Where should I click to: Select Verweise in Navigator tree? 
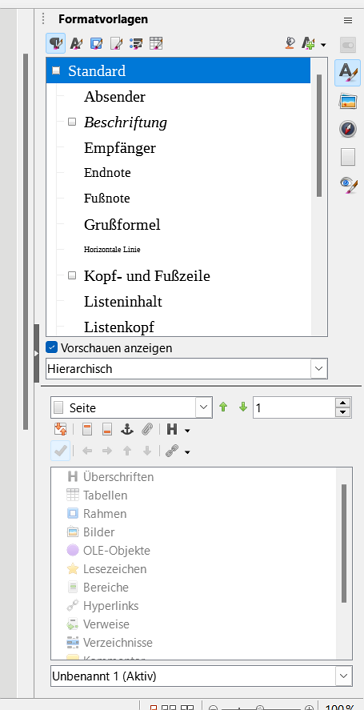pyautogui.click(x=106, y=624)
